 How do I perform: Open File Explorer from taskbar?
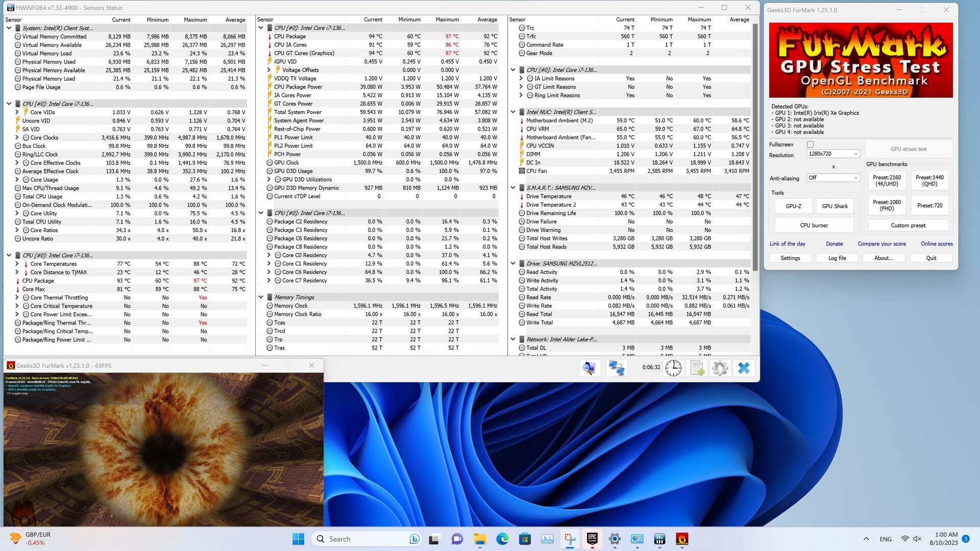480,539
